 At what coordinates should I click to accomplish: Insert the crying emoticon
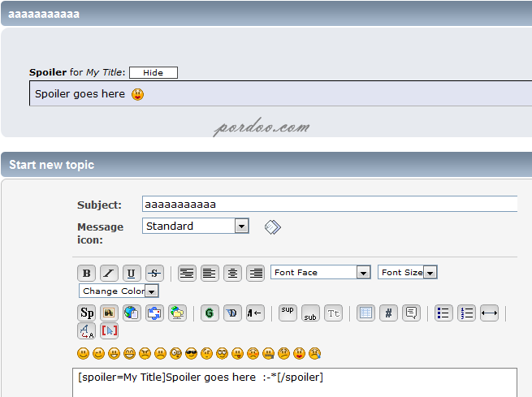pyautogui.click(x=315, y=354)
